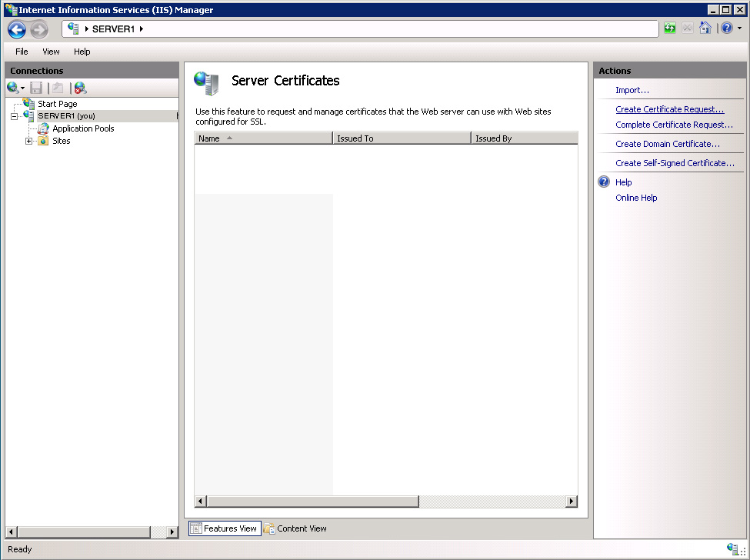Click the status bar network icon

point(733,549)
